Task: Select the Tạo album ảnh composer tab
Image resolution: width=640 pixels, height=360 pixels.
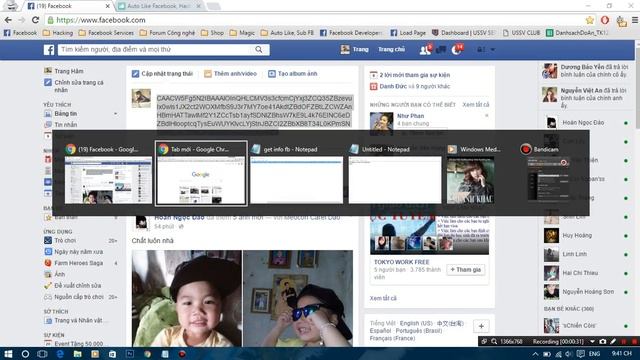Action: [x=293, y=74]
